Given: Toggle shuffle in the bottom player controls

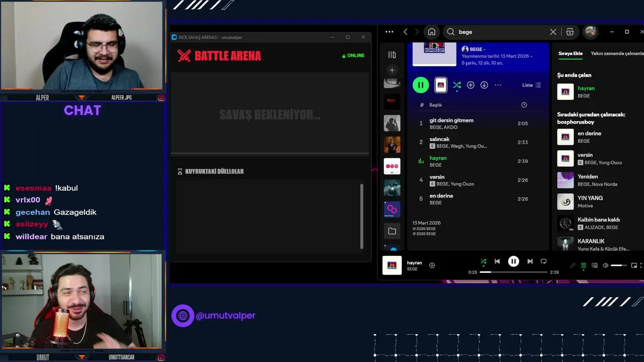Looking at the screenshot, I should pyautogui.click(x=484, y=261).
